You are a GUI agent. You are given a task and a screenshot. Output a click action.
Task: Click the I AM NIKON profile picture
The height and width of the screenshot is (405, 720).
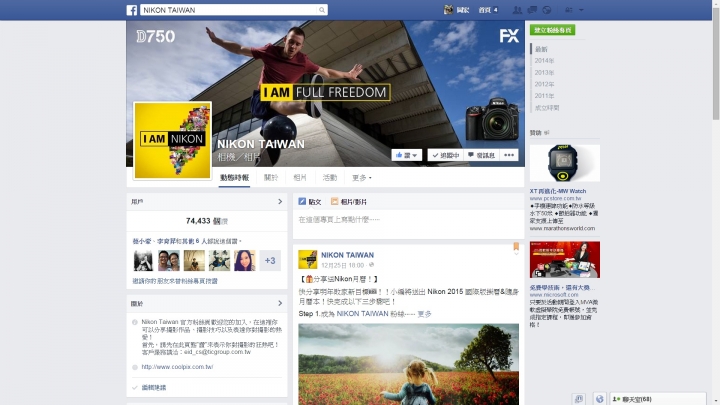click(x=173, y=141)
